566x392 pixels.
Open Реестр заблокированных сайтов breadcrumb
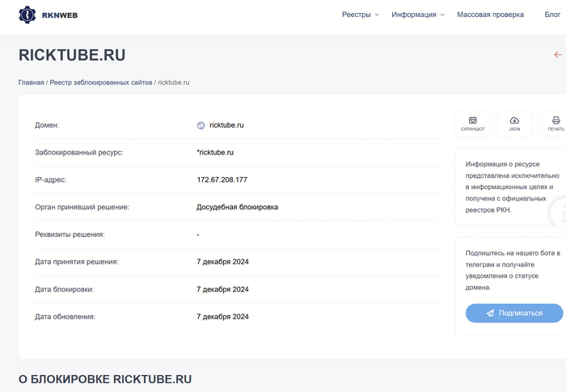[x=100, y=82]
